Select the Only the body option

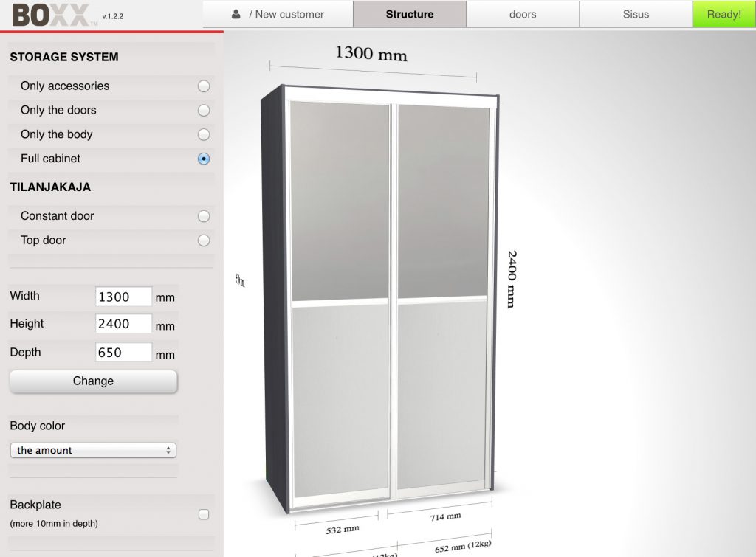[204, 135]
